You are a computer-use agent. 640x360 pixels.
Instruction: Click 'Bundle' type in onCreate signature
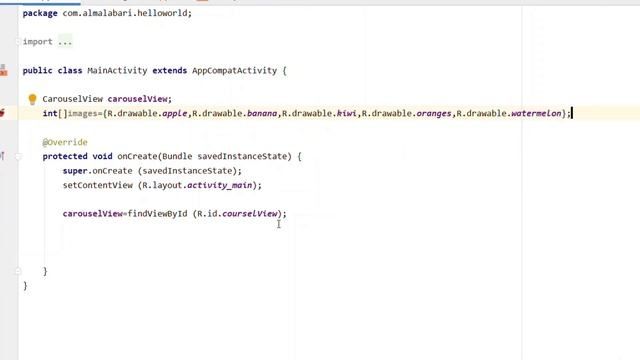[177, 156]
